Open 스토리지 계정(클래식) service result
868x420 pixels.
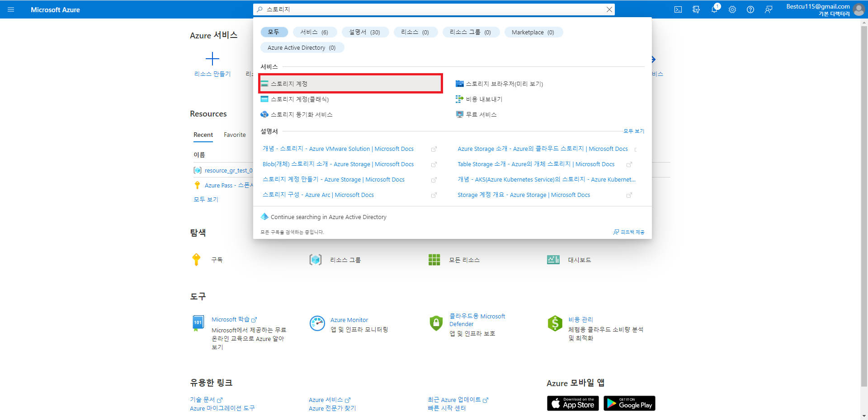350,99
